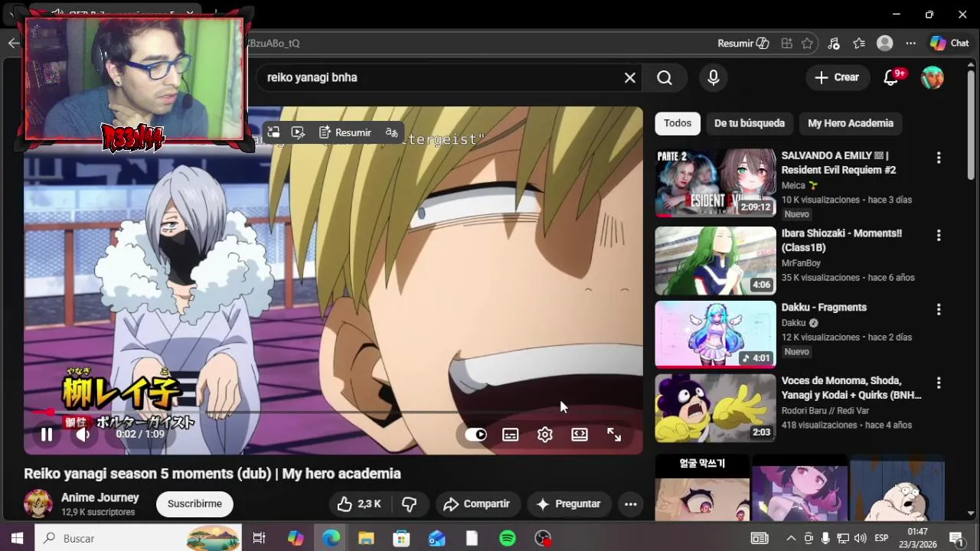980x551 pixels.
Task: Select the My Hero Academia chip
Action: tap(851, 123)
